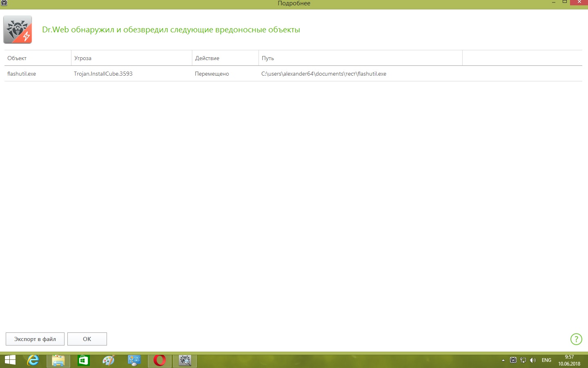The width and height of the screenshot is (588, 368).
Task: Open the Windows Start button
Action: pos(10,360)
